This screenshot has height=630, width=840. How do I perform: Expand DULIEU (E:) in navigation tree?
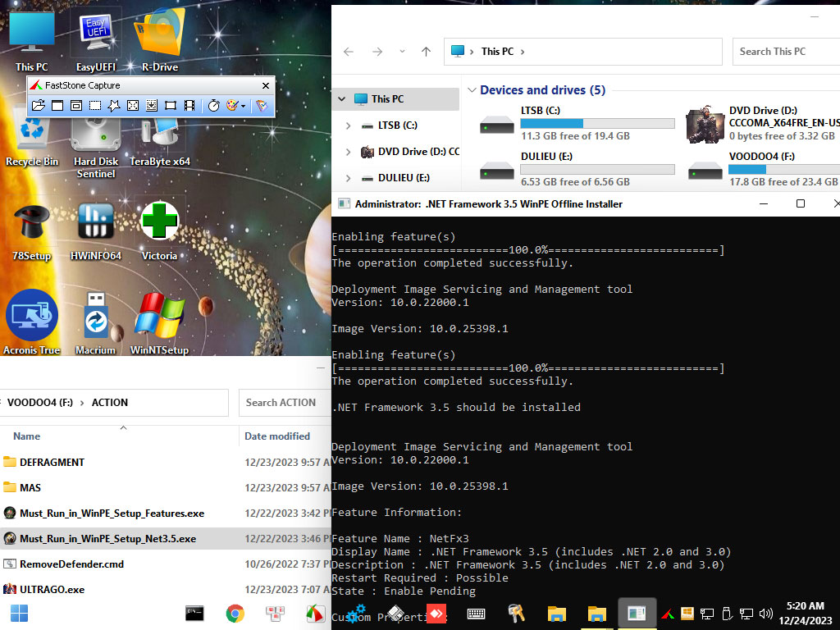tap(348, 178)
